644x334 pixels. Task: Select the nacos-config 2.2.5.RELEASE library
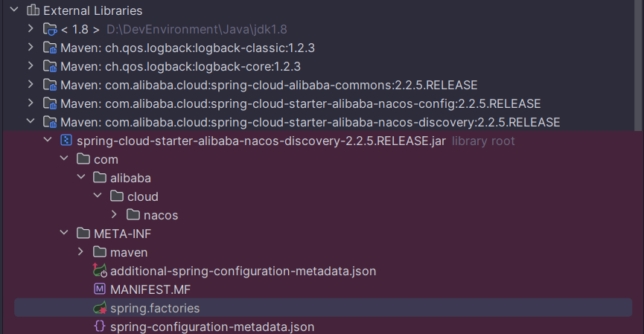[x=300, y=103]
